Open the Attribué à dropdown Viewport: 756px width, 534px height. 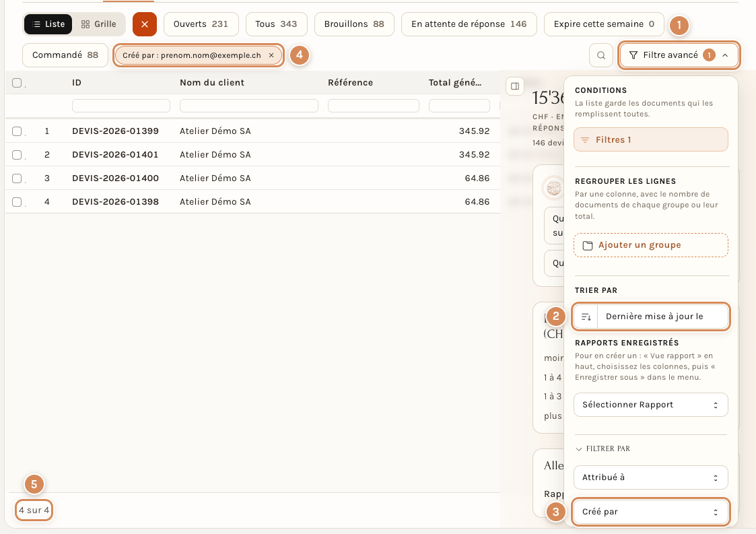coord(650,477)
